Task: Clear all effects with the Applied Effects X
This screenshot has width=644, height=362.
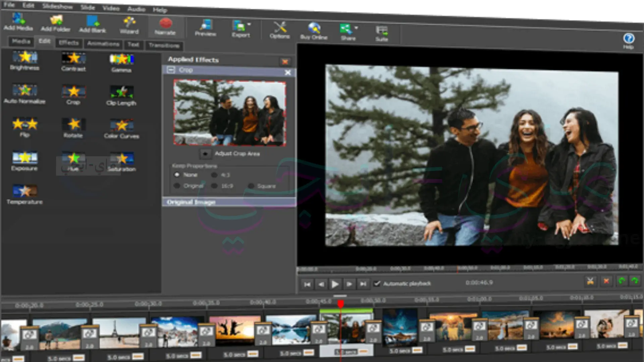Action: click(285, 62)
